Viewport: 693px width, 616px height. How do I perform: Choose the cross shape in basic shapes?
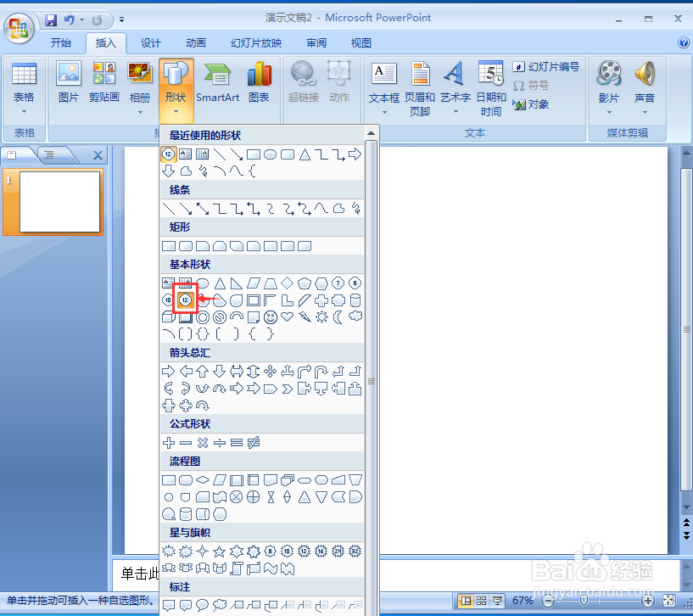(x=321, y=300)
